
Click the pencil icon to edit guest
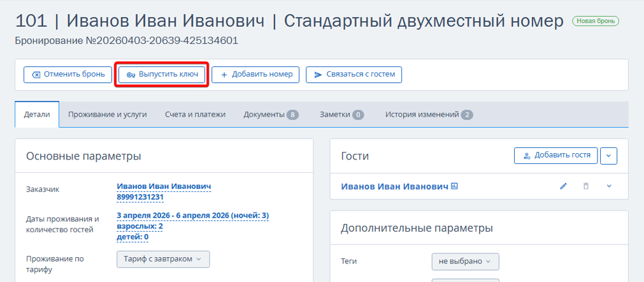click(x=563, y=186)
